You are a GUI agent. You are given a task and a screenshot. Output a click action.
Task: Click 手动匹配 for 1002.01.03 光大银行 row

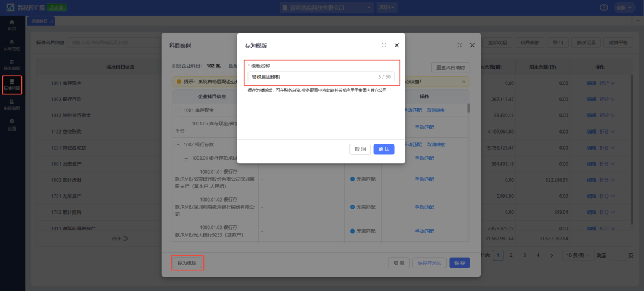pyautogui.click(x=425, y=231)
